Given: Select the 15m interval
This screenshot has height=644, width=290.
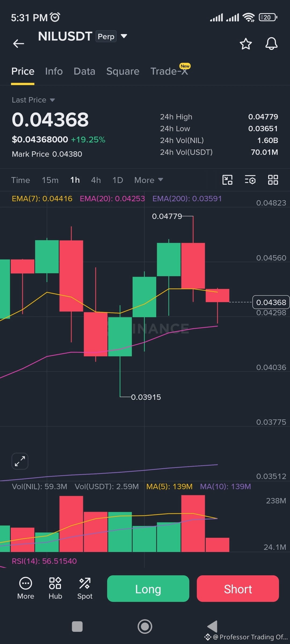Looking at the screenshot, I should click(50, 180).
